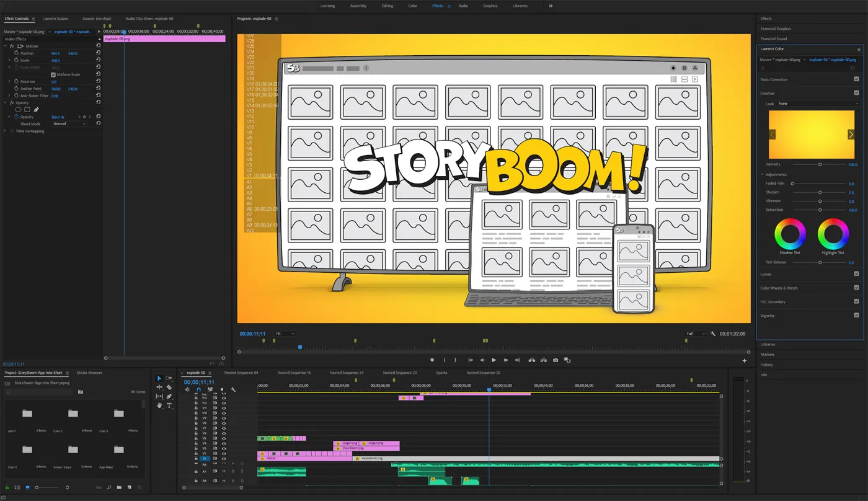Mark In point in Program monitor
The height and width of the screenshot is (501, 868).
[x=445, y=360]
